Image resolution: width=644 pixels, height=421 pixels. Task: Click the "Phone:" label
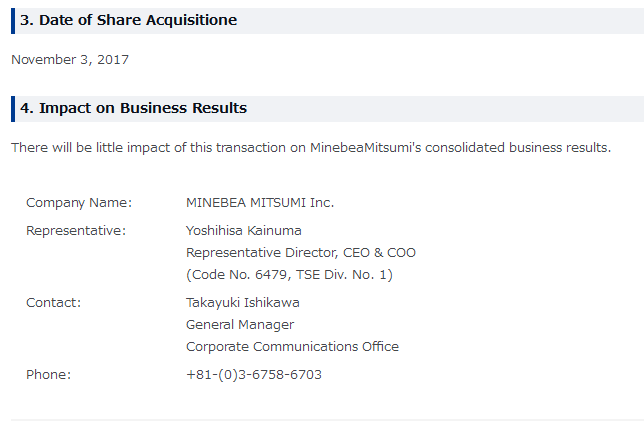[x=49, y=374]
